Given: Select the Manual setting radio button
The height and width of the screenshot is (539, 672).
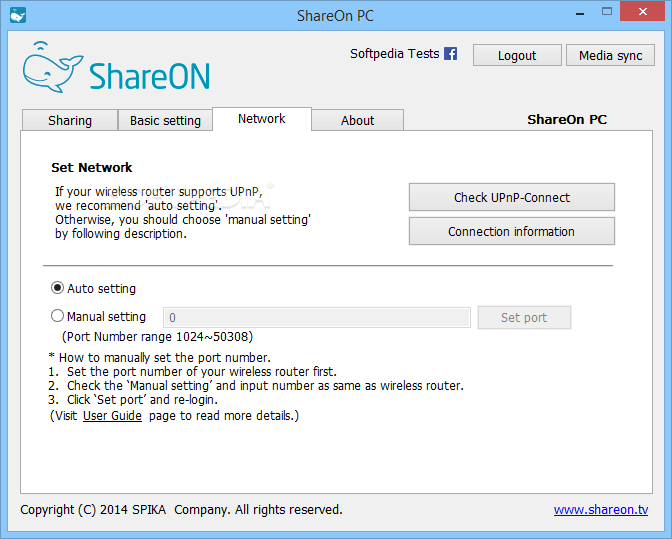Looking at the screenshot, I should click(57, 316).
